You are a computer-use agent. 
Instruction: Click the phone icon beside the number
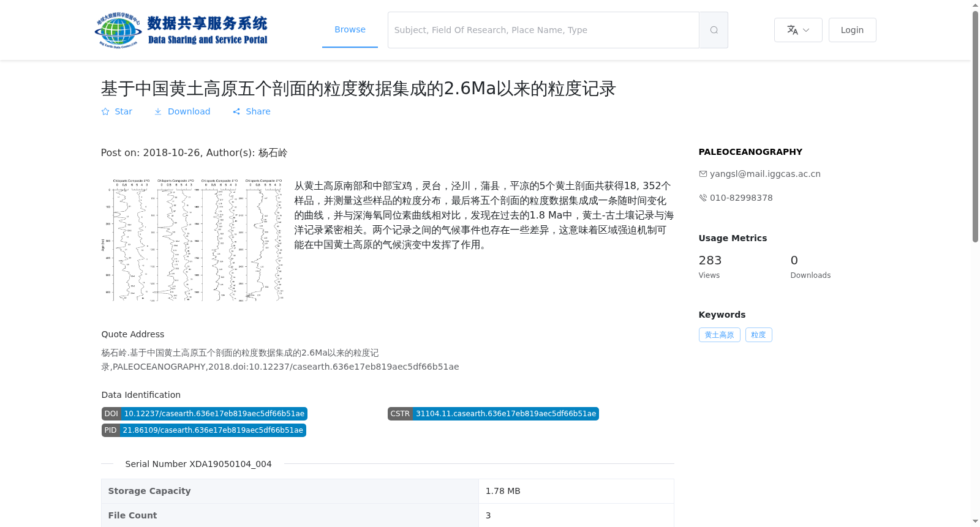[x=703, y=198]
